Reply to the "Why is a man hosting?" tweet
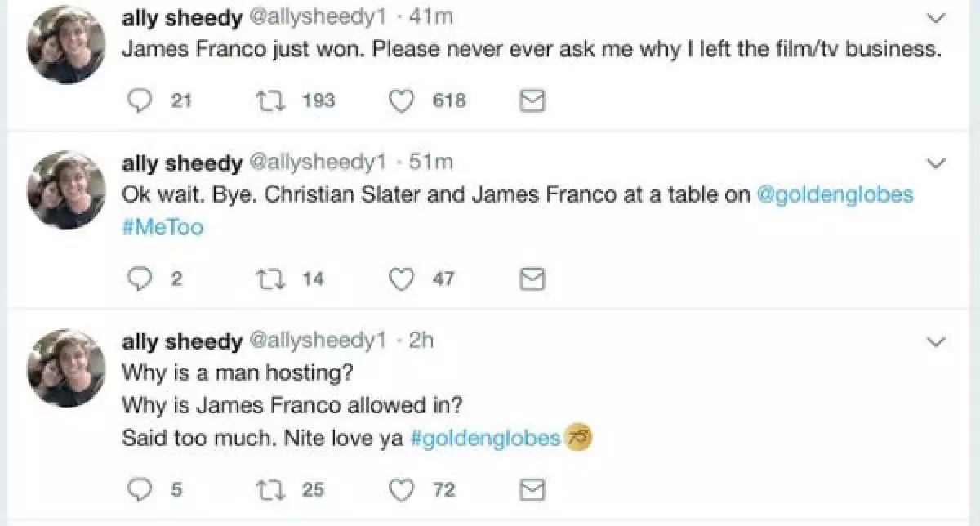980x526 pixels. pyautogui.click(x=142, y=489)
